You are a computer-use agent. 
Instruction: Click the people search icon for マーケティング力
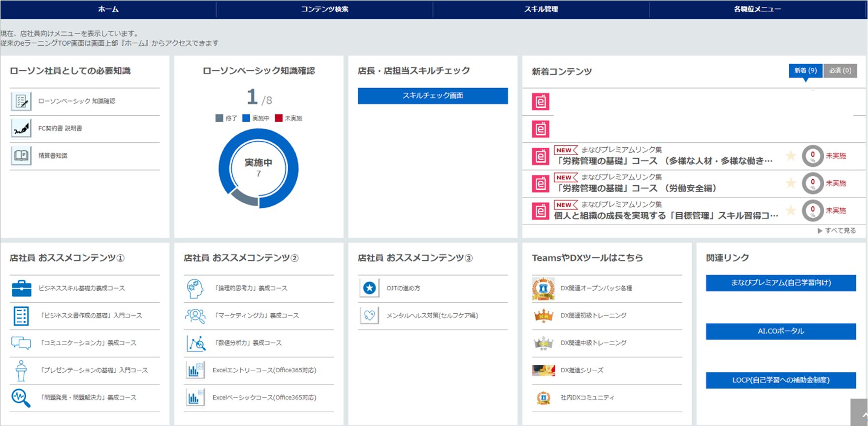[x=195, y=316]
